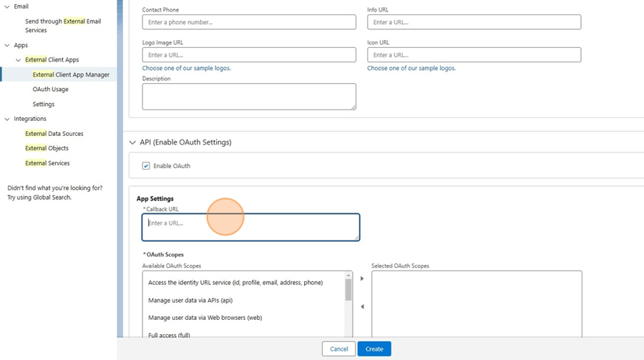Click the add-scope right arrow icon
The height and width of the screenshot is (360, 644).
[x=362, y=278]
